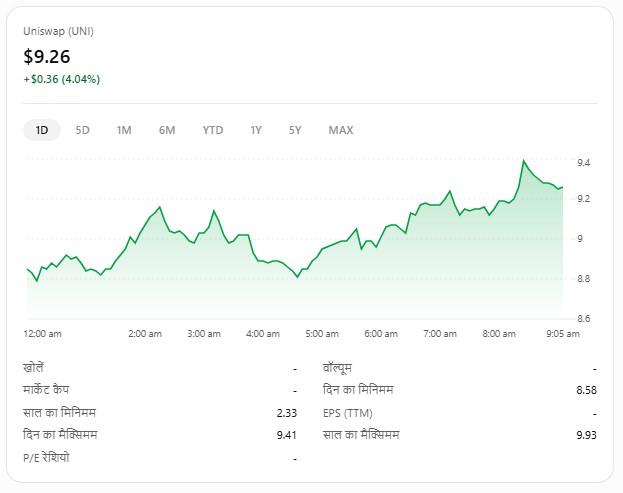623x493 pixels.
Task: Click the chart peak near 9.4
Action: [x=523, y=160]
